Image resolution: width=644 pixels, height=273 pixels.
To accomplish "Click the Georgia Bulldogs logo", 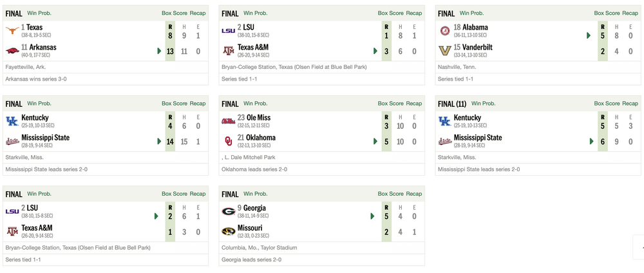I will [229, 211].
